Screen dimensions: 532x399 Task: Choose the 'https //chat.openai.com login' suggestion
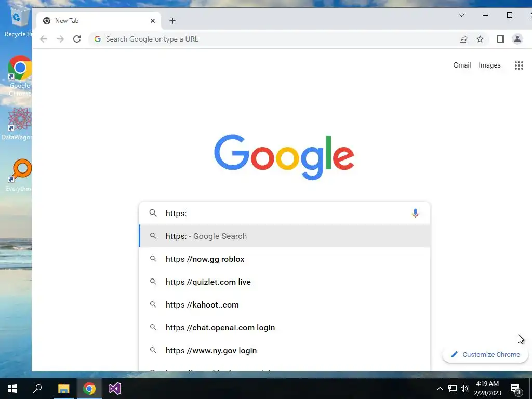tap(284, 328)
